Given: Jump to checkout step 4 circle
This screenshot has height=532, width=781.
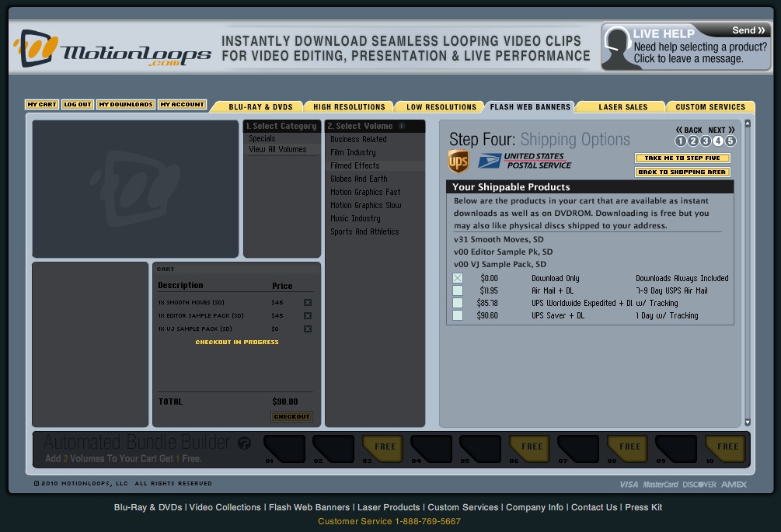Looking at the screenshot, I should tap(718, 141).
